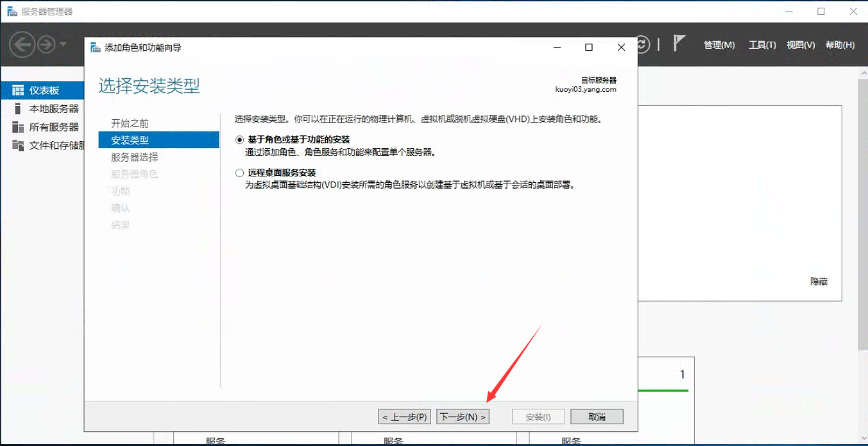
Task: Open the 开始之前 wizard step
Action: point(130,123)
